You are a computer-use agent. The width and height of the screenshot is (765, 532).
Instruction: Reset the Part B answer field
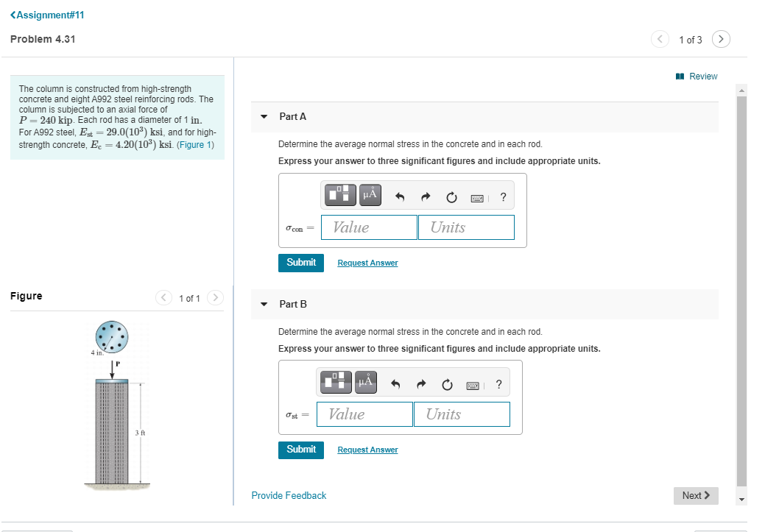[448, 384]
